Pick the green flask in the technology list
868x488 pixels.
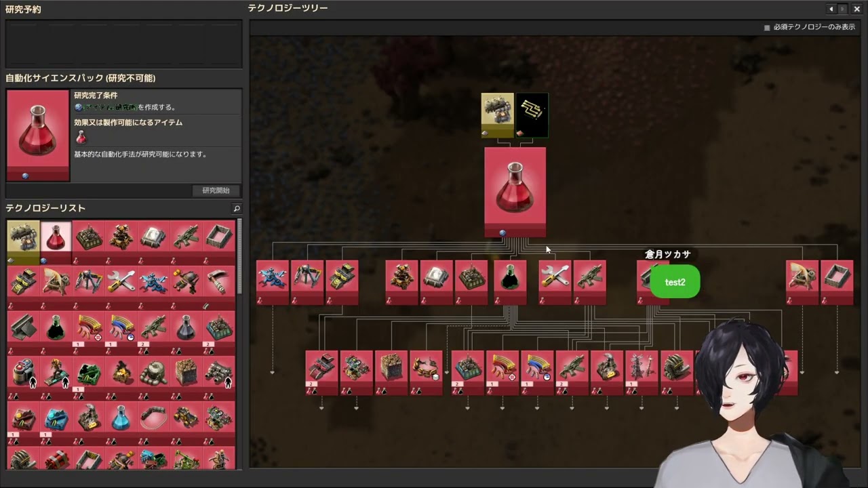[x=56, y=333]
